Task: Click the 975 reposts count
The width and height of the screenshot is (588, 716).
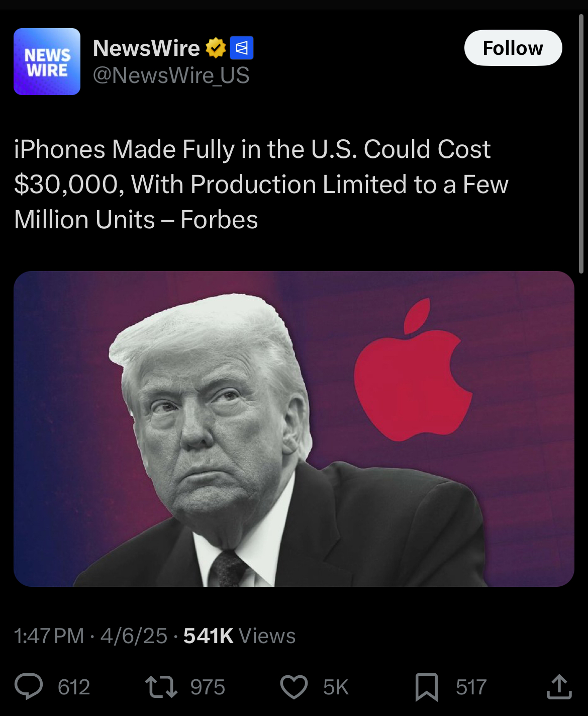Action: pos(208,687)
